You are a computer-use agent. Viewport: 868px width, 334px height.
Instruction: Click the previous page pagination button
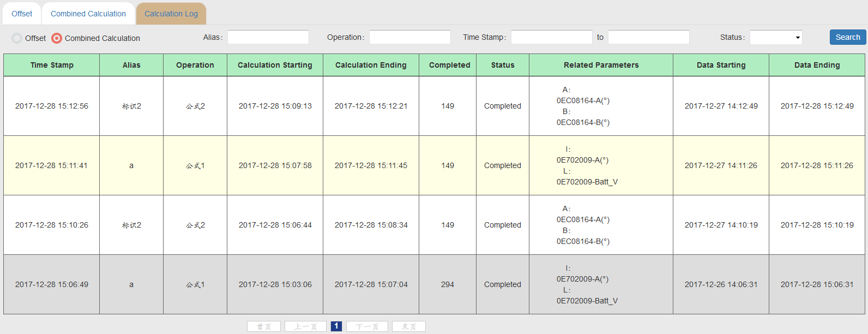305,326
